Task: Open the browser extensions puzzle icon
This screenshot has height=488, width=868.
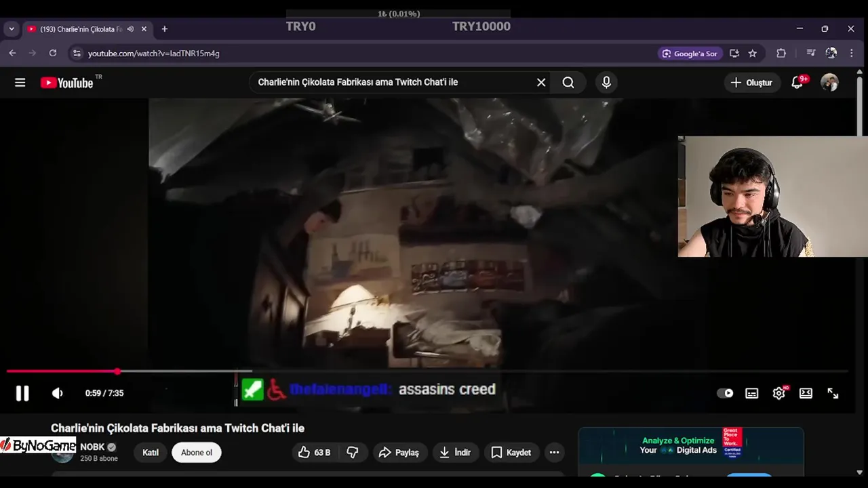Action: [781, 53]
